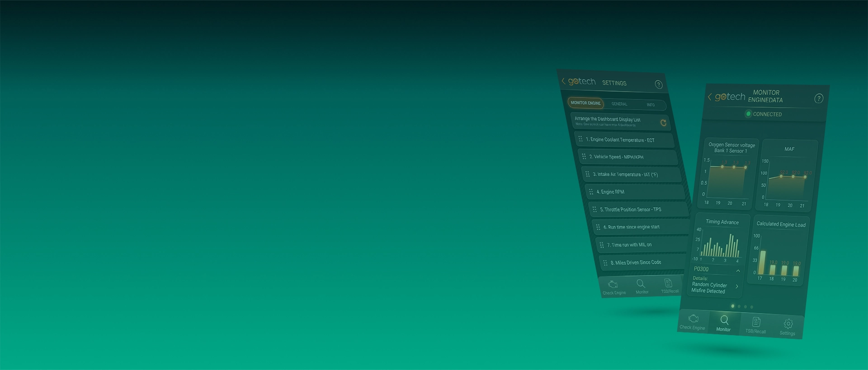Select the Monitor Engine tab

(x=585, y=103)
